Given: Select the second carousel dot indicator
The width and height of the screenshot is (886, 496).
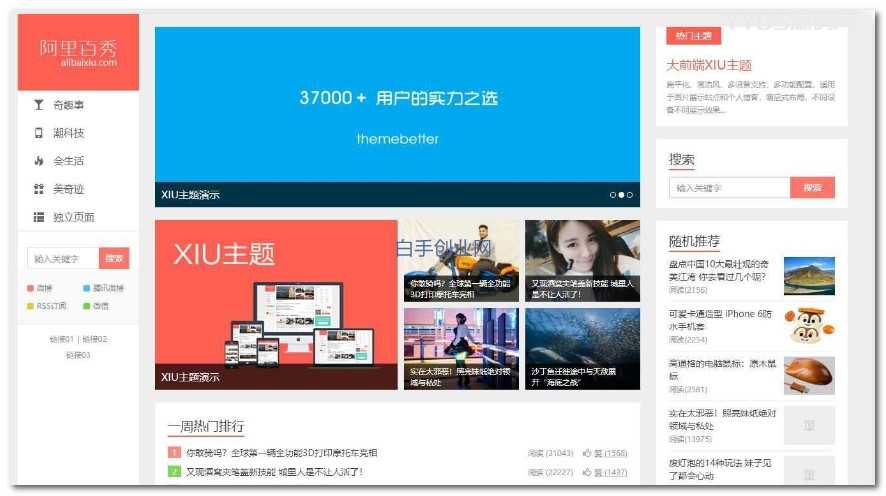Looking at the screenshot, I should tap(621, 195).
